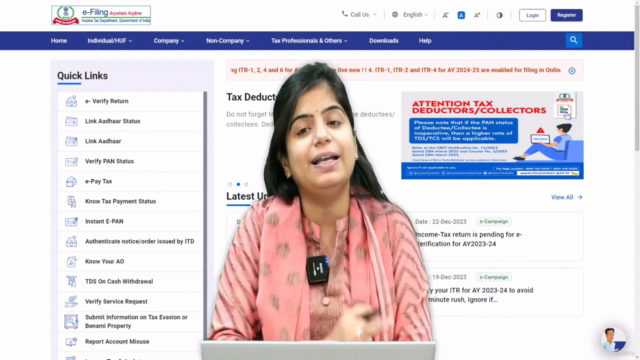
Task: Click the page vertical scrollbar
Action: [x=637, y=78]
